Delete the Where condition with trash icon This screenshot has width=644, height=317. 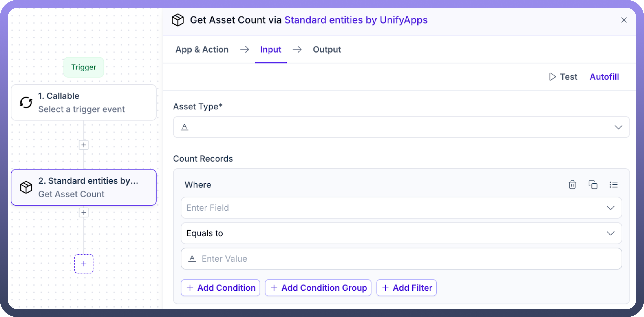tap(572, 185)
